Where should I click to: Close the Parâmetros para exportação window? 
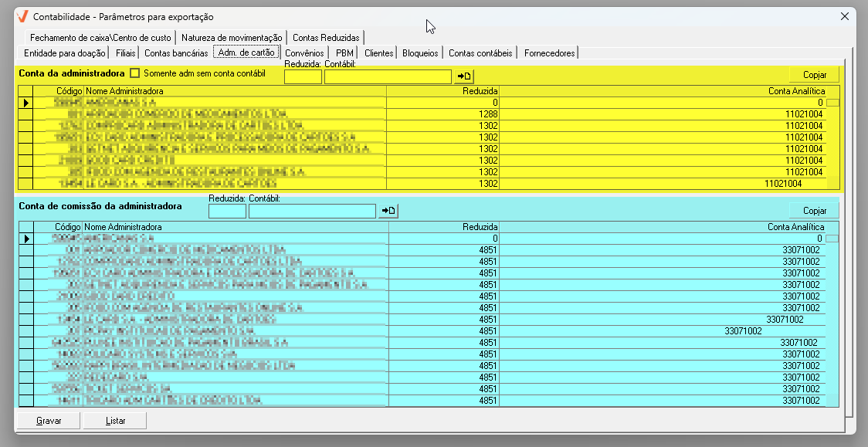pos(844,16)
